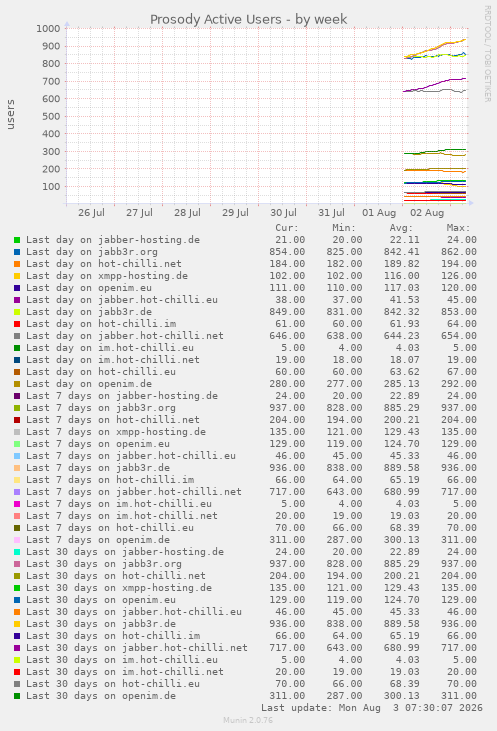Click the gray swatch for Last day on jabber.hot-chilli.net

coord(17,336)
